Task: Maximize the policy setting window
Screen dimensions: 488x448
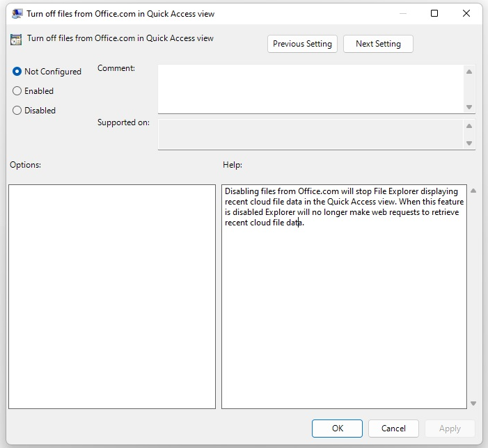Action: point(434,13)
